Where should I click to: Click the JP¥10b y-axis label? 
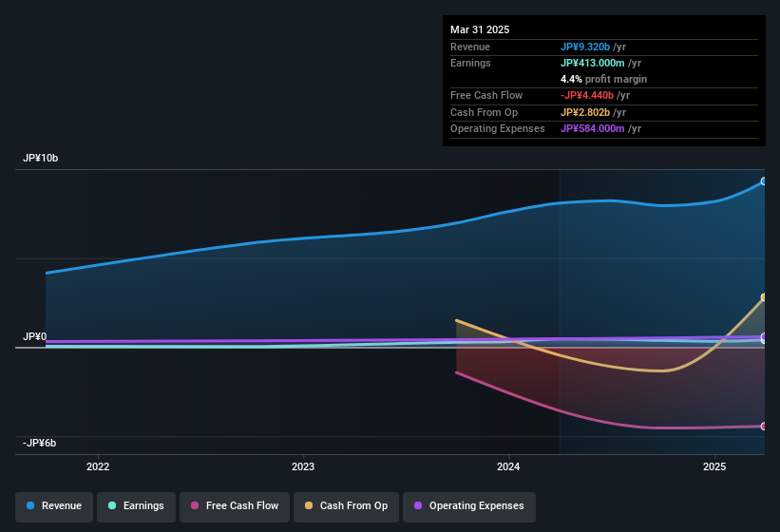pyautogui.click(x=40, y=158)
